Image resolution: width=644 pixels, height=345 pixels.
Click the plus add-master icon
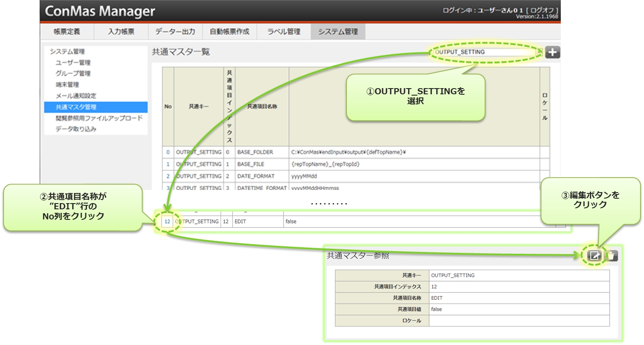[552, 52]
